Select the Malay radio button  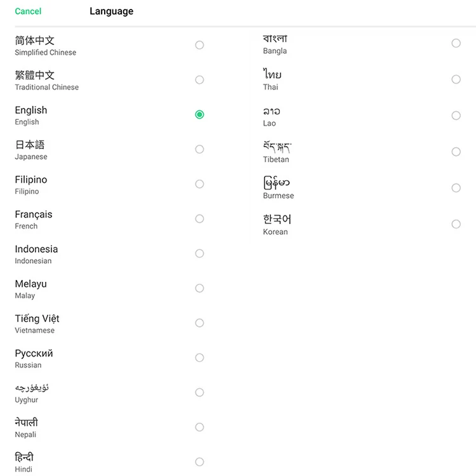[x=199, y=288]
